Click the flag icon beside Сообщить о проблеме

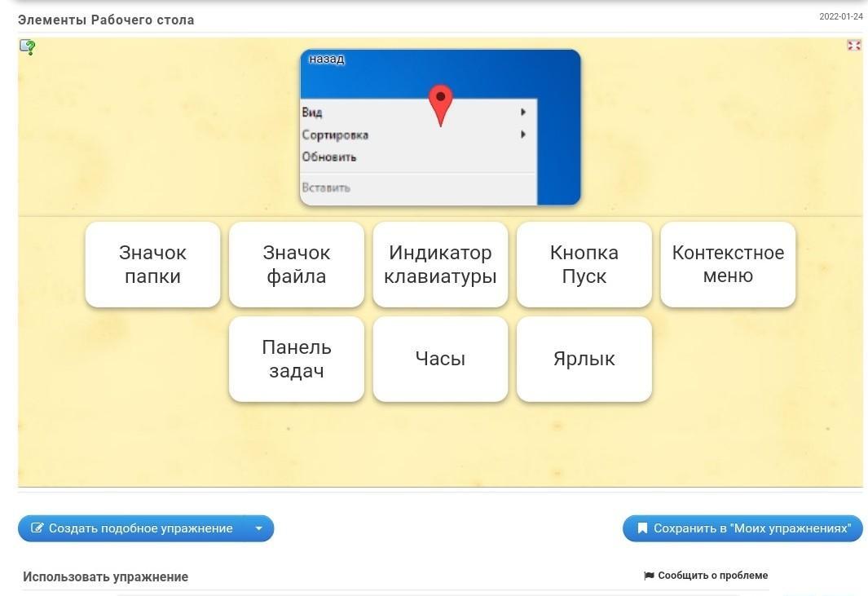pos(649,576)
